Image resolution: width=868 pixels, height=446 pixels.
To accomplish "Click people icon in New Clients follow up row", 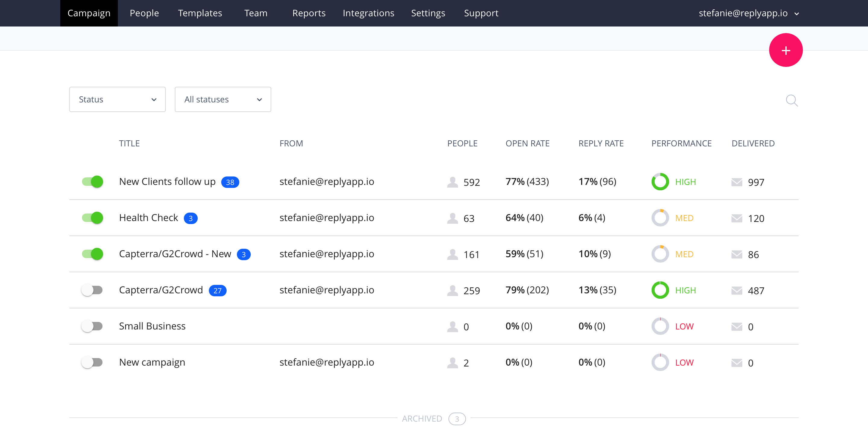I will [x=452, y=182].
